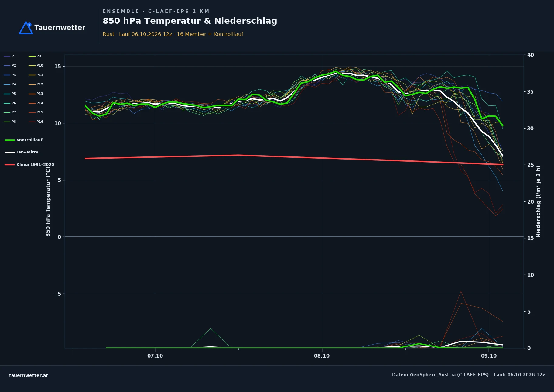Viewport: 554px width, 392px height.
Task: Click the ENSEMBLE C-LAEF-EPS 1 KM header
Action: 156,11
